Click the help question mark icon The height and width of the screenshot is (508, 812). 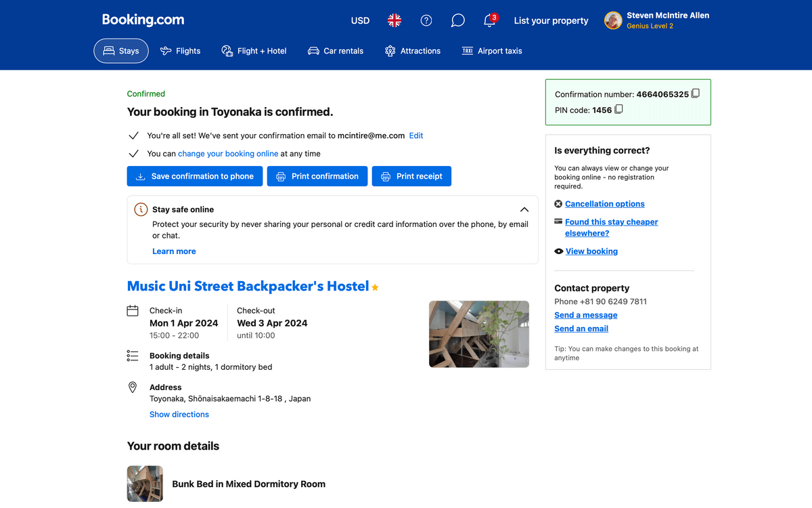coord(426,21)
